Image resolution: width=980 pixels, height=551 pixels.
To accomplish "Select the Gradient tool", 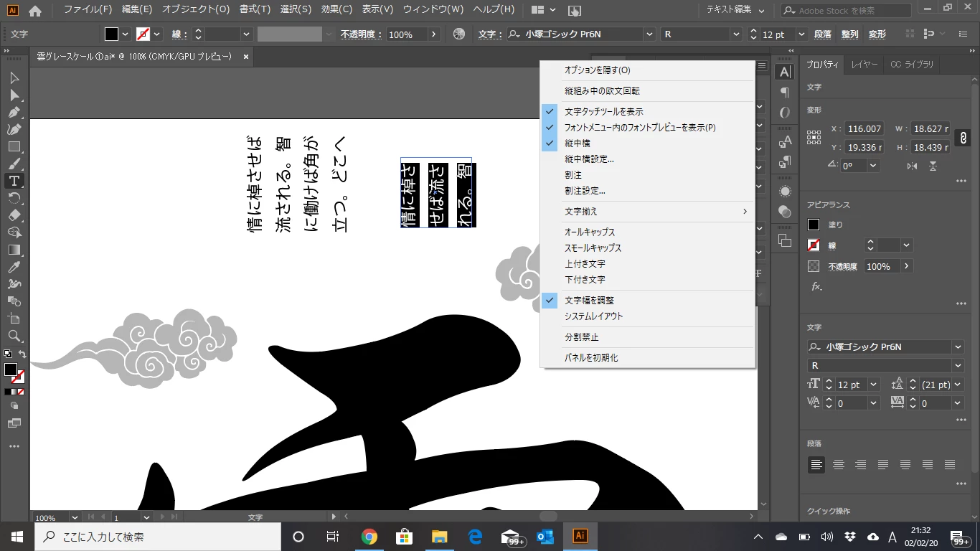I will pyautogui.click(x=14, y=250).
